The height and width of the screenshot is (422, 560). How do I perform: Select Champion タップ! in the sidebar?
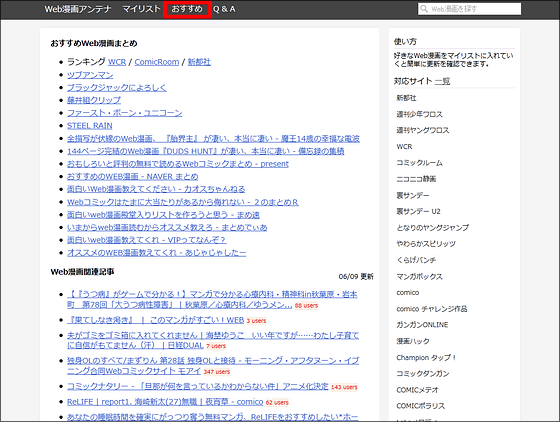[x=426, y=357]
